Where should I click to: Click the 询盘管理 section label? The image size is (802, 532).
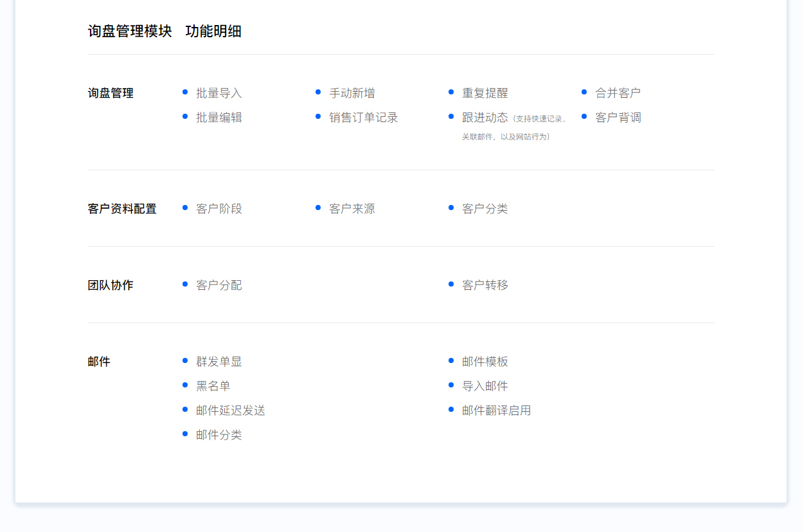coord(111,93)
